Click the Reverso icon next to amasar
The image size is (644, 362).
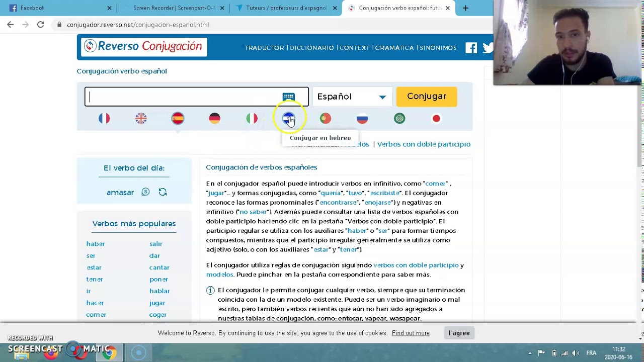coord(145,192)
